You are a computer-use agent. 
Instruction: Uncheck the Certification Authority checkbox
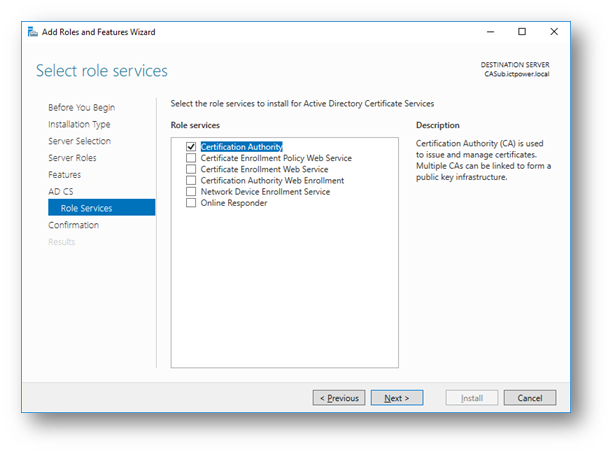pos(191,147)
